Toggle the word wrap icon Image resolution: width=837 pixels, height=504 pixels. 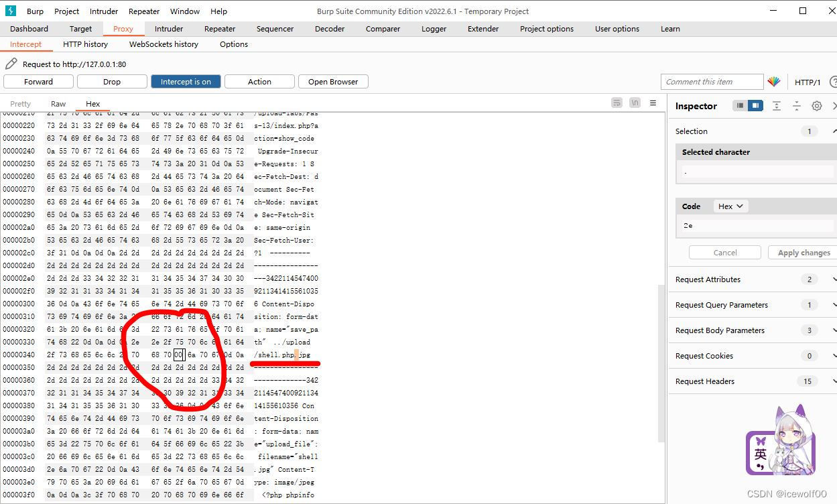[x=617, y=103]
